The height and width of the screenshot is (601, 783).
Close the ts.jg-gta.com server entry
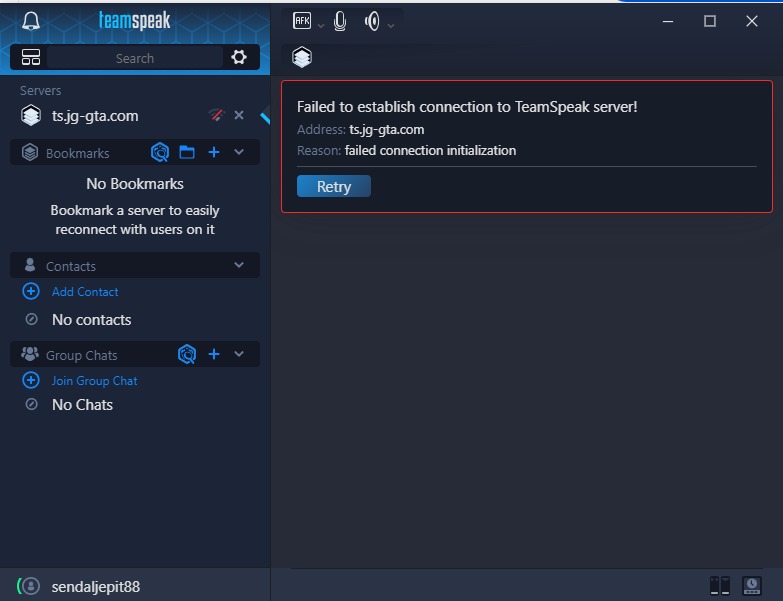click(239, 115)
